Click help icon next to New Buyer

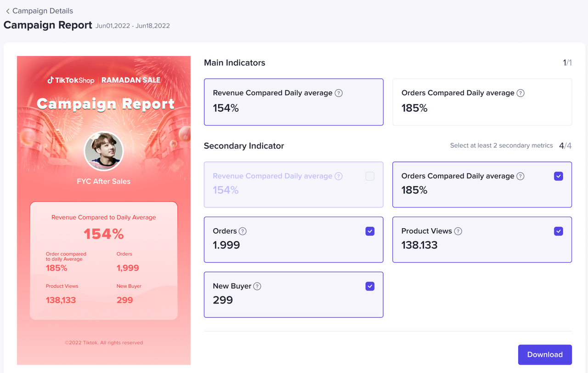coord(257,286)
